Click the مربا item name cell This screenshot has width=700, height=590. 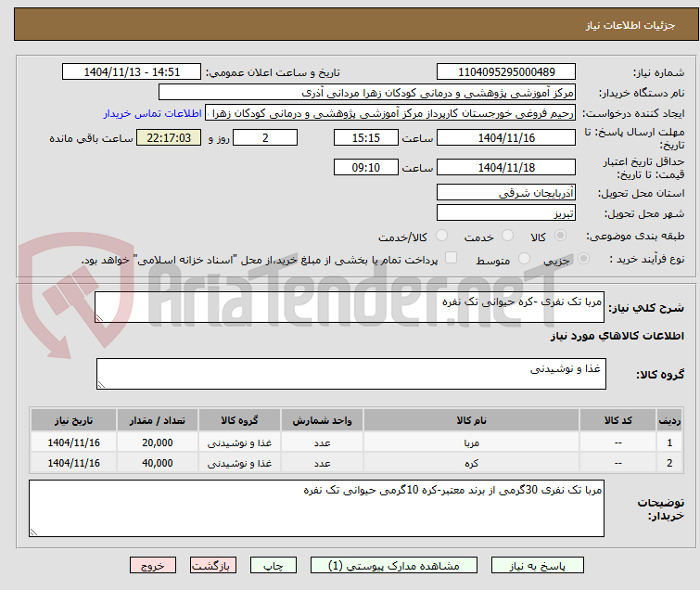coord(471,442)
